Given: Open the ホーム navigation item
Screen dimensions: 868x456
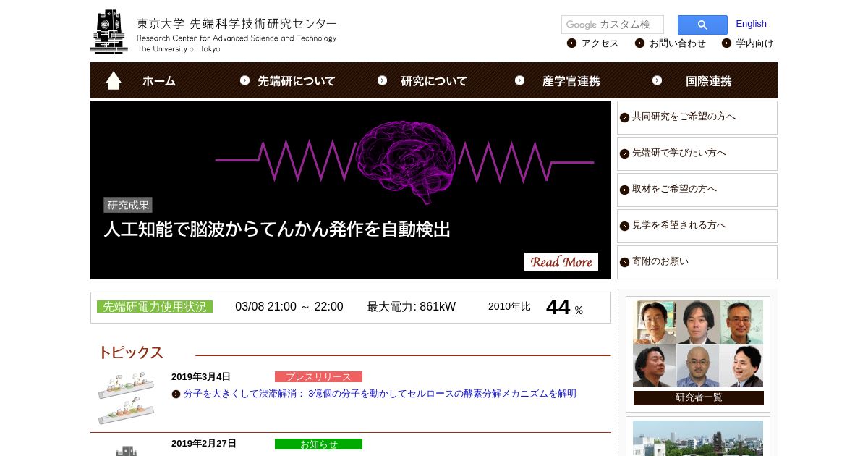Looking at the screenshot, I should pos(159,81).
